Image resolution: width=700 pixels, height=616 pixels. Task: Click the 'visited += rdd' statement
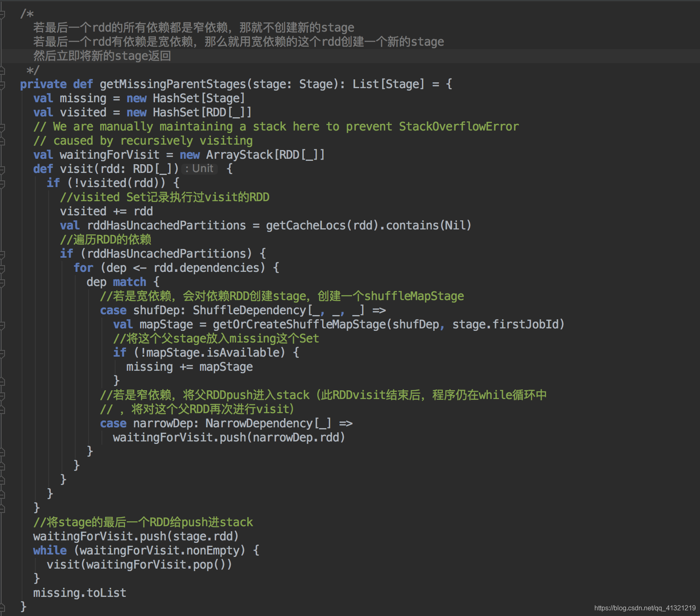[x=106, y=212]
